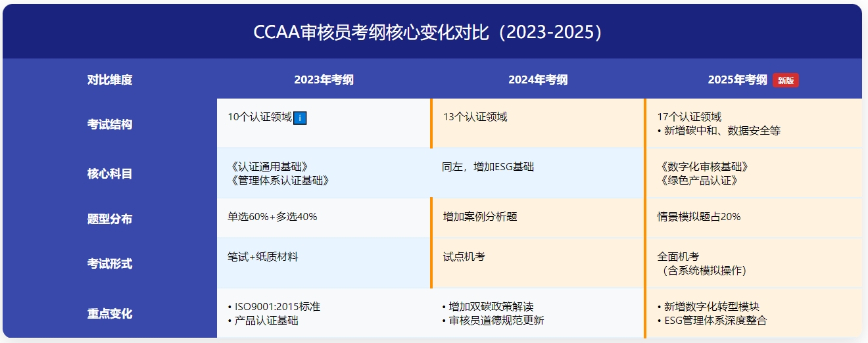Select the 核心科目 row label
This screenshot has height=343, width=868.
pos(110,174)
